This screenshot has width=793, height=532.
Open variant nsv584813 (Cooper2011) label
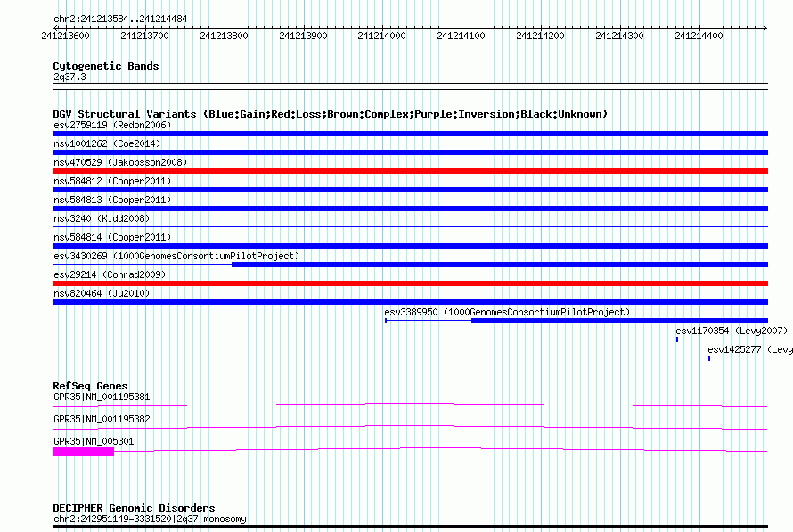tap(112, 200)
